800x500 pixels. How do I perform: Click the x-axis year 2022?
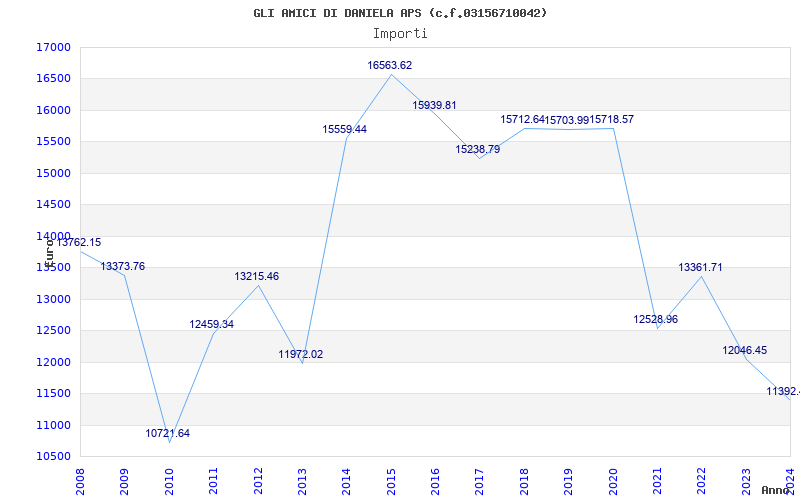point(702,481)
